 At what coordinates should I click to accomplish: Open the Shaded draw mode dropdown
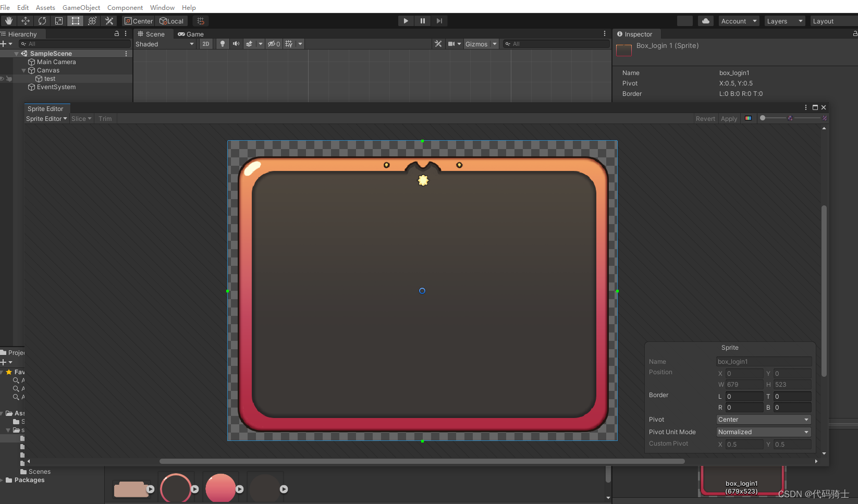point(164,44)
